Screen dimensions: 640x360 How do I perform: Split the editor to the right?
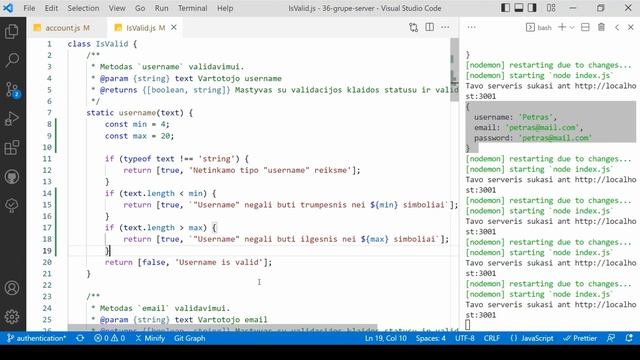tap(429, 27)
